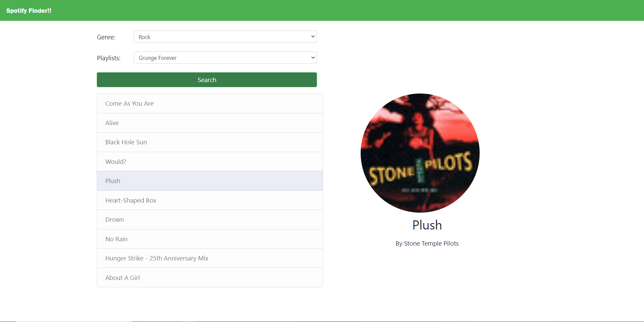Screen dimensions: 644x322
Task: Click the large Plush song title
Action: (x=427, y=225)
